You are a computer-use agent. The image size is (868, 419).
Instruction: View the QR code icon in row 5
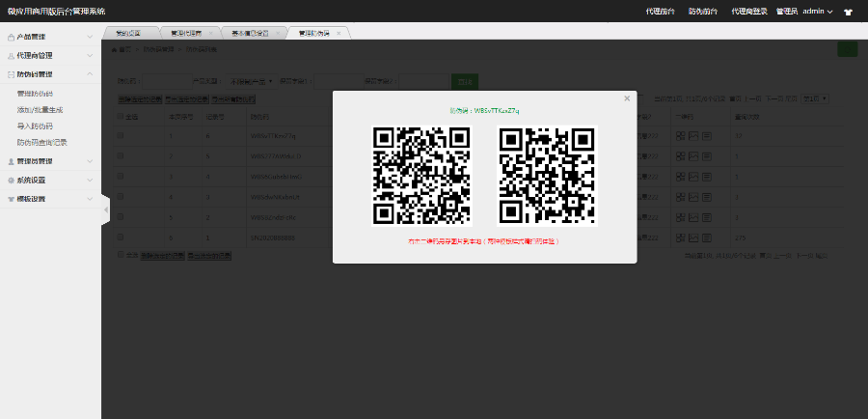pyautogui.click(x=680, y=217)
